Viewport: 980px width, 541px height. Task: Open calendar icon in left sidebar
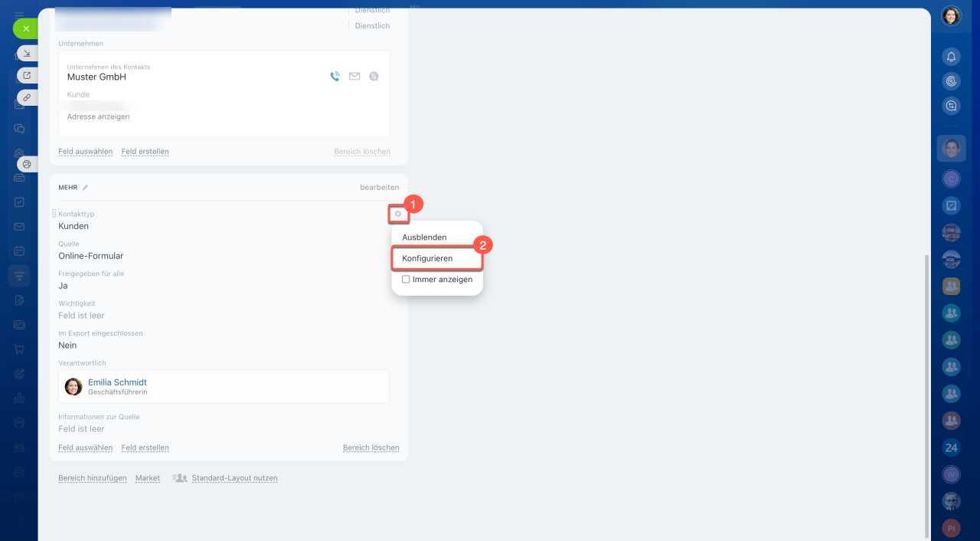click(x=19, y=251)
